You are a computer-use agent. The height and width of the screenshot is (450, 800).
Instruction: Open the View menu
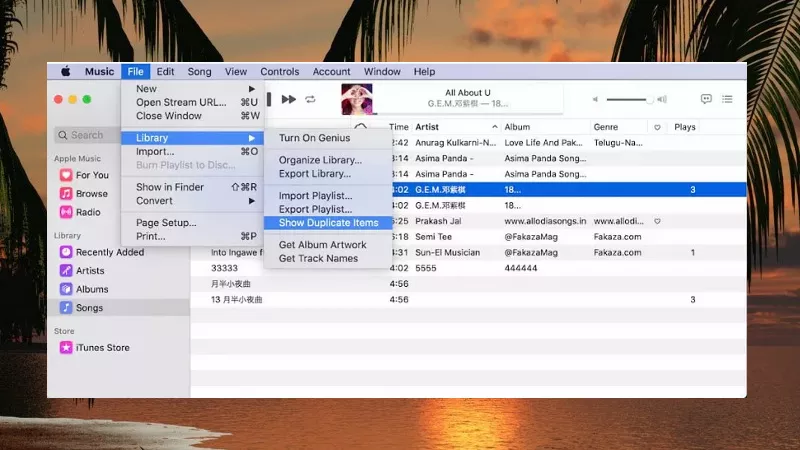pyautogui.click(x=236, y=71)
